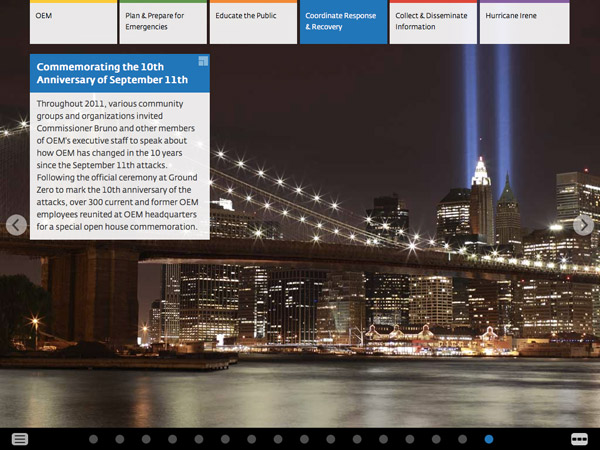Jump to the thirteenth page dot
This screenshot has height=450, width=600.
click(x=410, y=439)
